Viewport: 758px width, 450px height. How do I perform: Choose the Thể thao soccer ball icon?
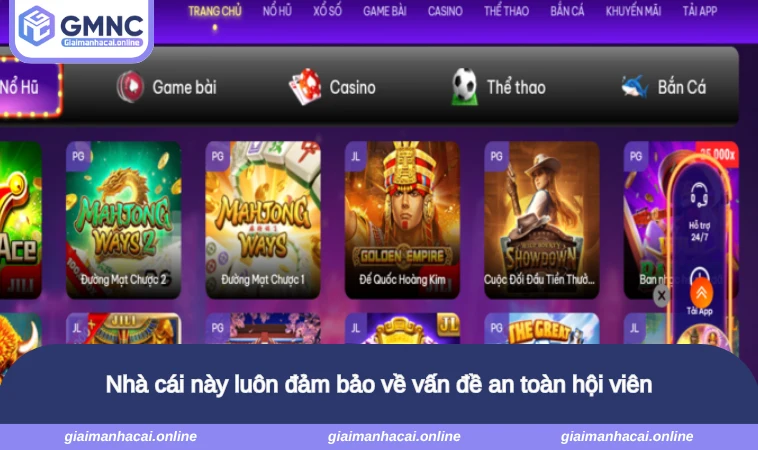tap(464, 87)
